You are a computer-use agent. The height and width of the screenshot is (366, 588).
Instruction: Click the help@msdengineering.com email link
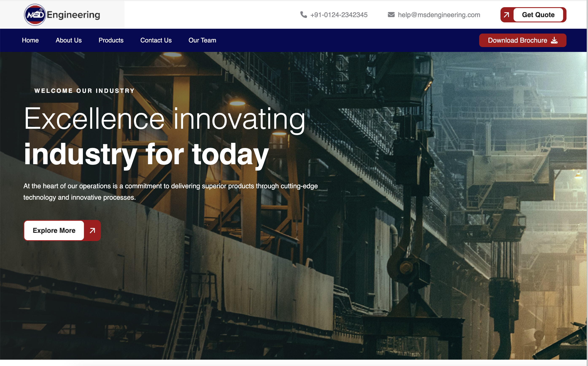click(439, 15)
